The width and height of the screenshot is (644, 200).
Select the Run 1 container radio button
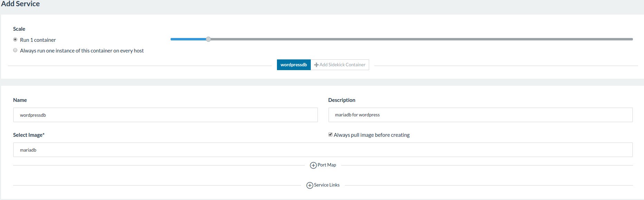[x=15, y=40]
